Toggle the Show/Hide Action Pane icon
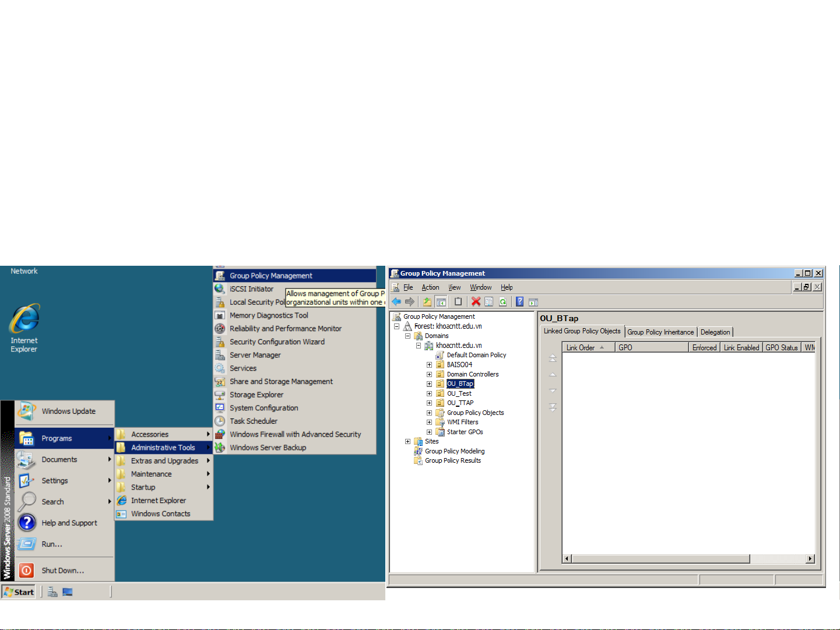The height and width of the screenshot is (630, 840). point(533,301)
